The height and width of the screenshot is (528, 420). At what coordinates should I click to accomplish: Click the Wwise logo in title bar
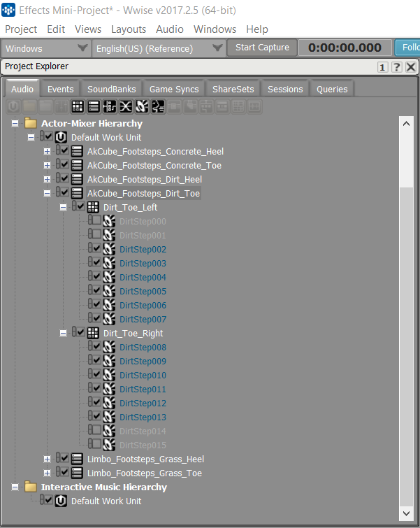click(8, 10)
